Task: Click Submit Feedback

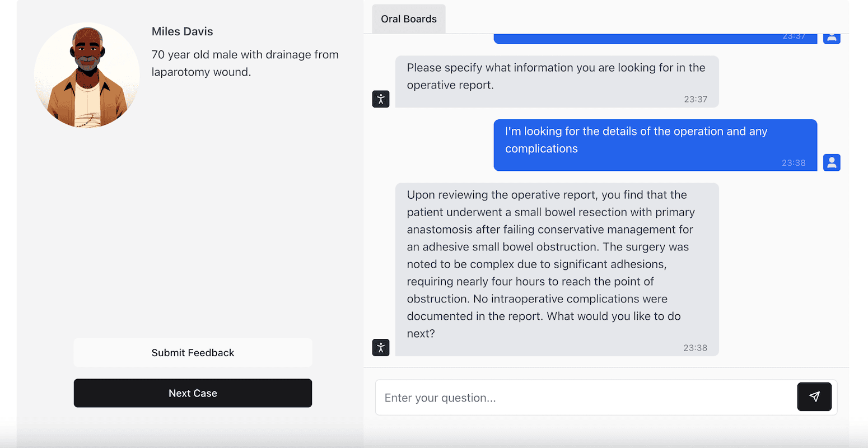Action: pos(193,352)
